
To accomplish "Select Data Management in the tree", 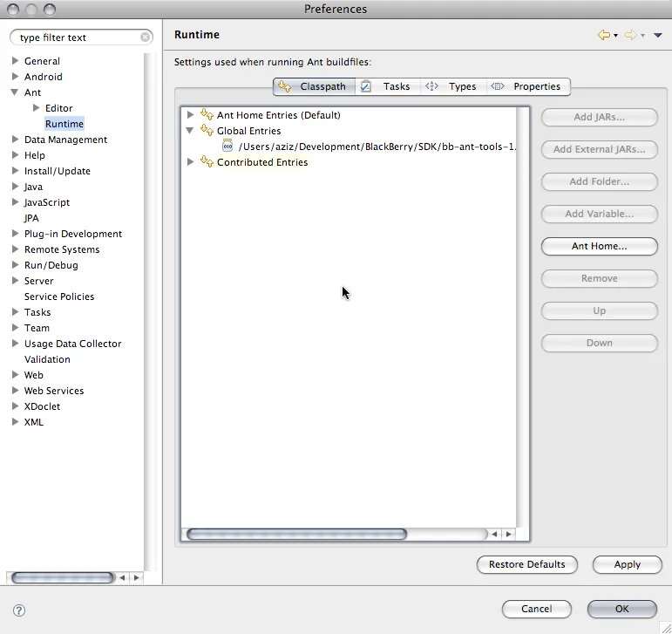I will [65, 140].
